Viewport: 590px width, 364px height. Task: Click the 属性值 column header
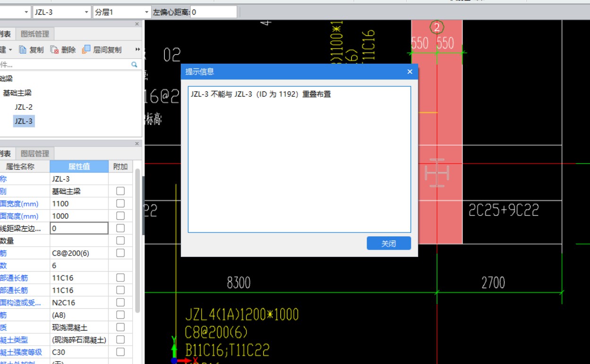click(79, 166)
